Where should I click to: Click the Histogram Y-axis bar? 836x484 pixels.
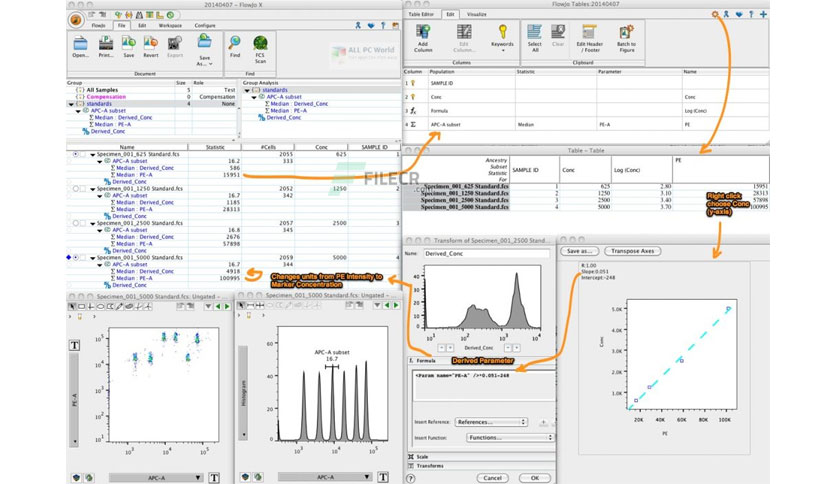243,392
